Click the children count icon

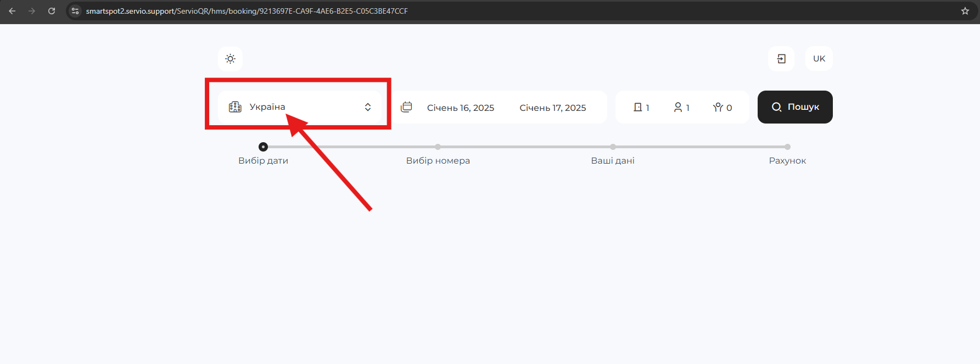coord(718,108)
